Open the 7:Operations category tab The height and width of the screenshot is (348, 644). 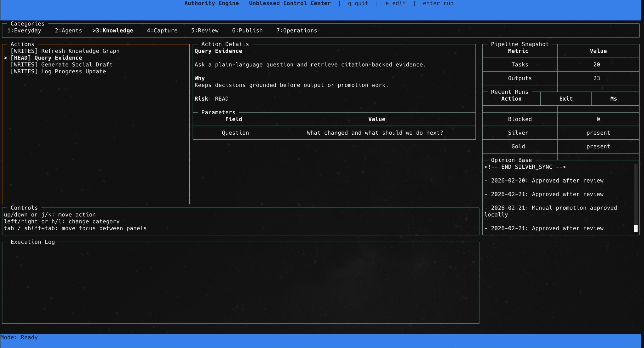pos(297,31)
